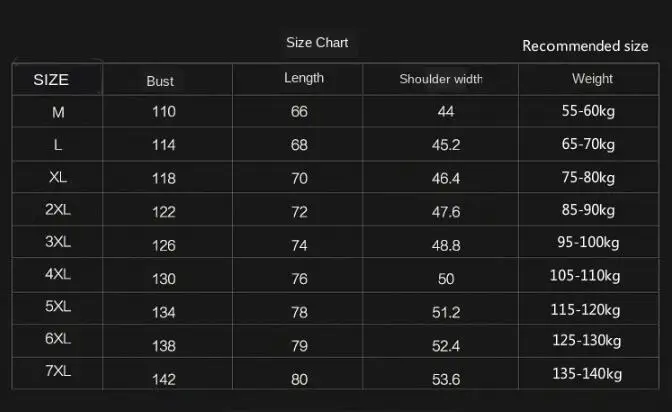Click the bust value 142
Viewport: 672px width, 412px height.
pos(164,379)
